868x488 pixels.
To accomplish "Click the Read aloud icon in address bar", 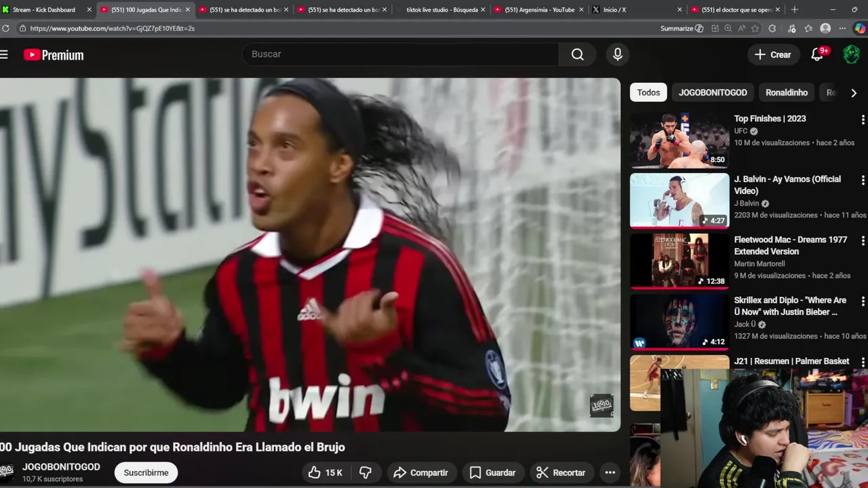I will point(741,28).
